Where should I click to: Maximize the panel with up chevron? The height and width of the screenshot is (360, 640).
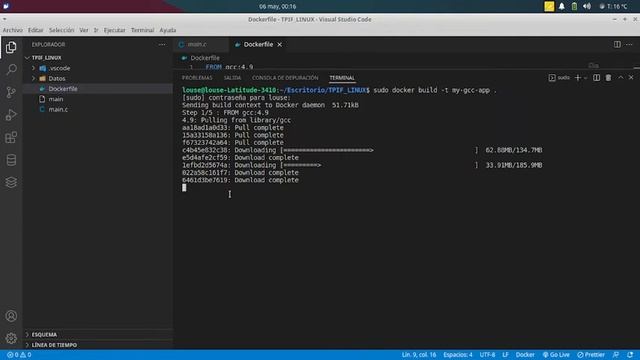pos(621,78)
